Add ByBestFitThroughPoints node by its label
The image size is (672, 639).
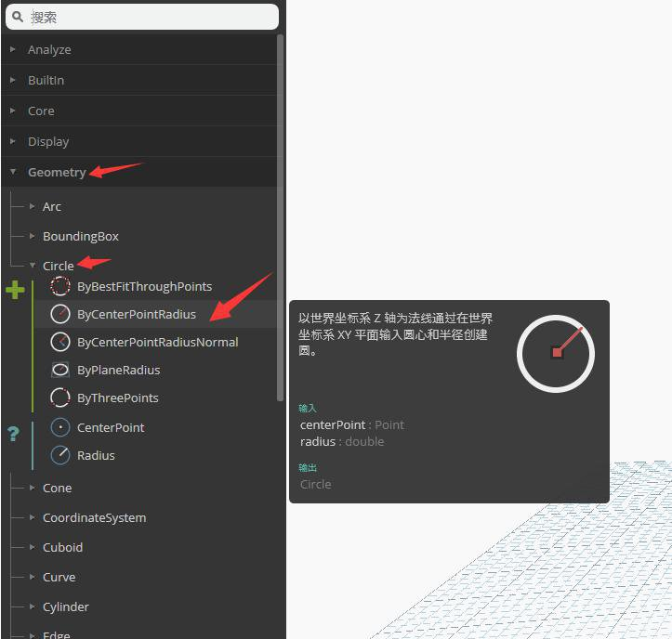pos(144,286)
